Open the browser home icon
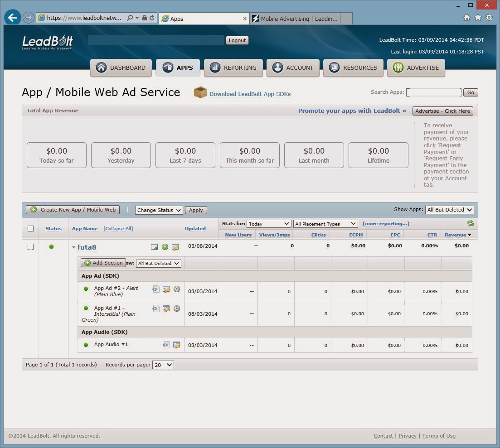This screenshot has width=500, height=448. click(x=466, y=18)
